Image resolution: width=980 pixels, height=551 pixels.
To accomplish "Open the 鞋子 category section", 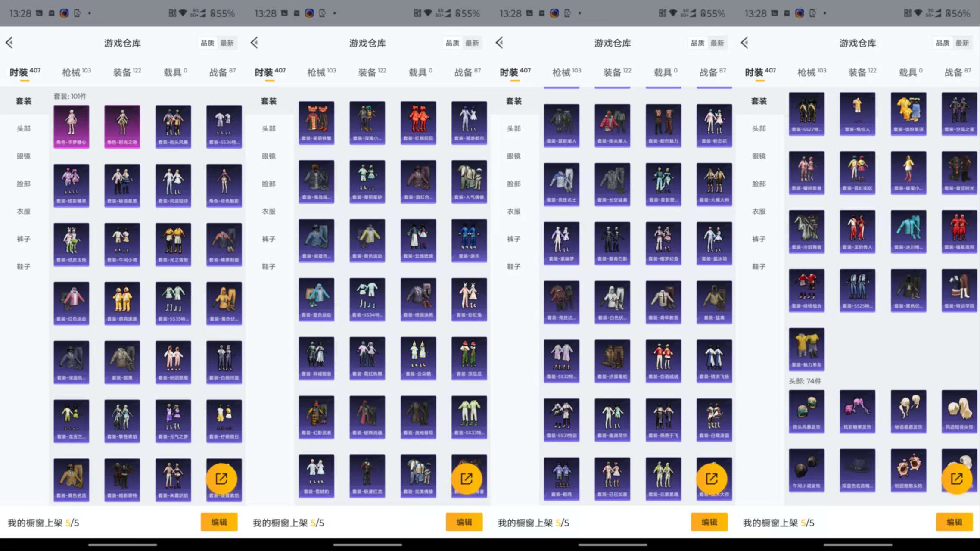I will point(23,266).
